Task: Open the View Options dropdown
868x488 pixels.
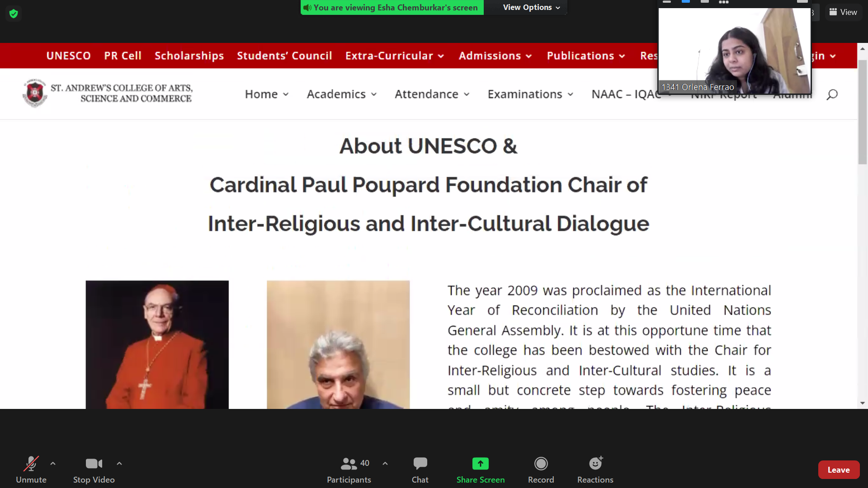Action: [x=531, y=7]
